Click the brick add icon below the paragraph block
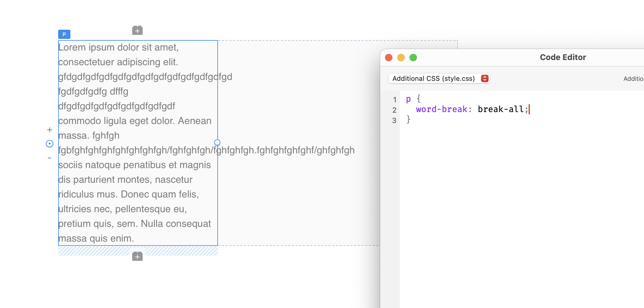 tap(137, 257)
